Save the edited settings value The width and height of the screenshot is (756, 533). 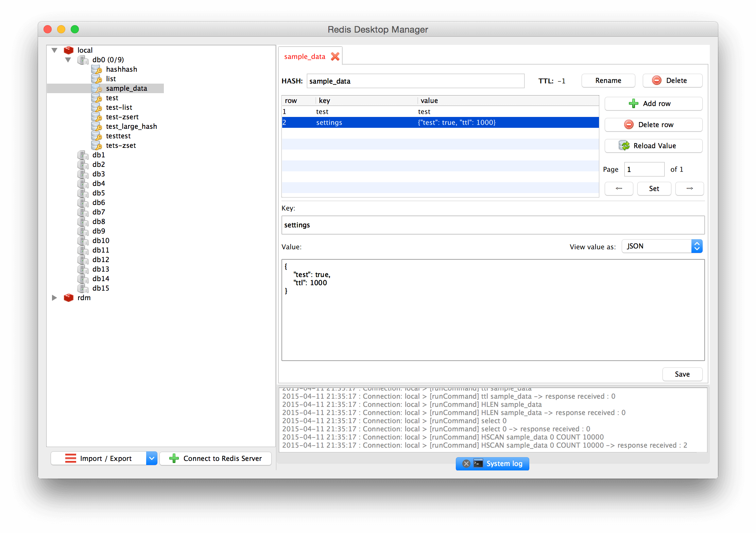pyautogui.click(x=682, y=374)
